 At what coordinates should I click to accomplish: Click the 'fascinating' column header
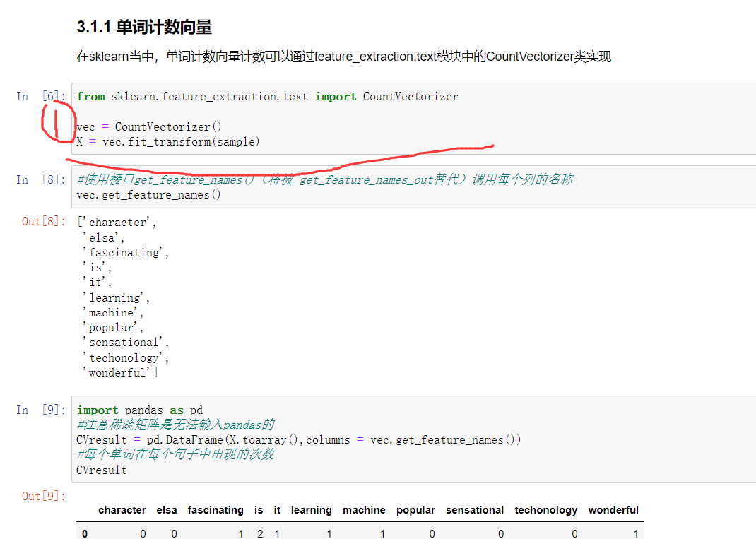coord(215,510)
